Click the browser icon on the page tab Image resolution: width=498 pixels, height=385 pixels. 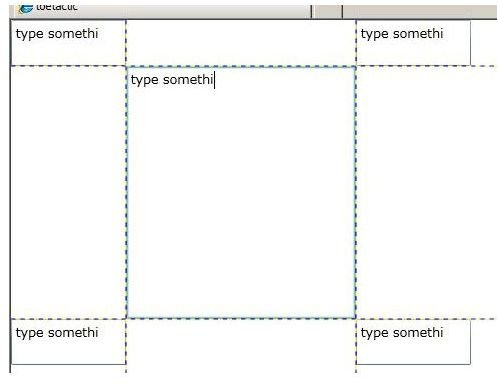26,8
